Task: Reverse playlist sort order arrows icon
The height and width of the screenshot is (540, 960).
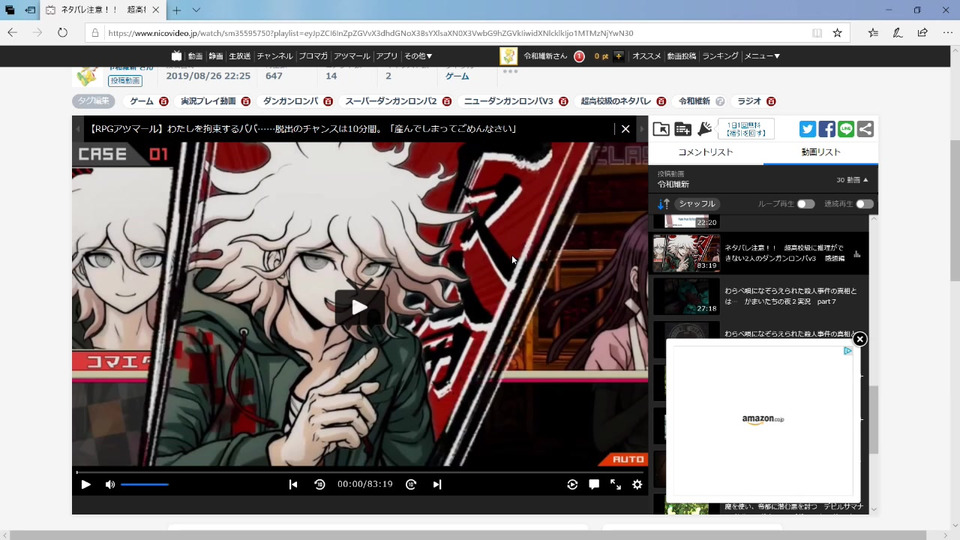Action: click(663, 204)
